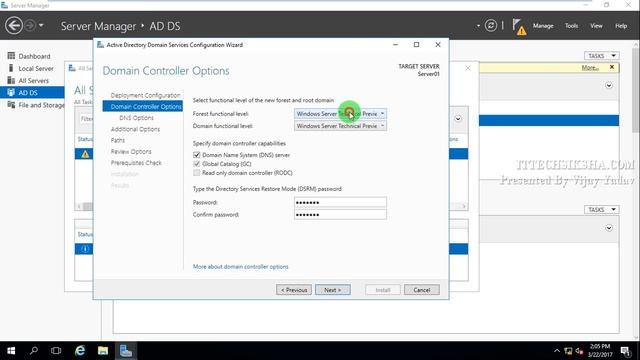
Task: Expand the chevron beside the filter box
Action: tap(458, 119)
